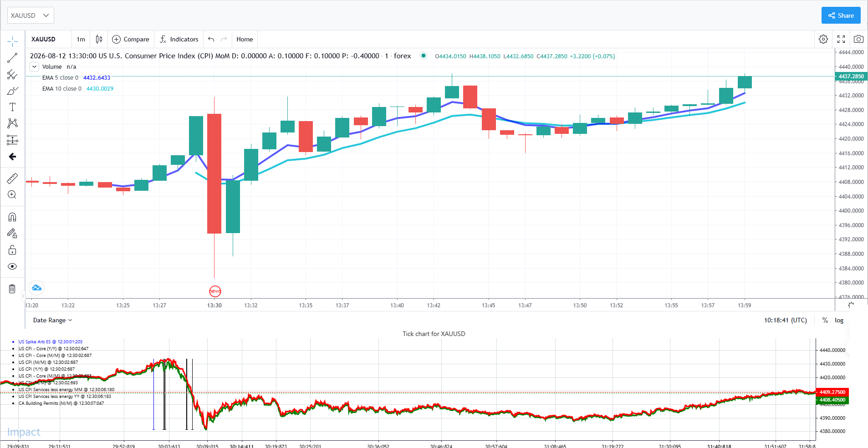Activate the zoom in tool
Viewport: 868px width, 448px height.
12,195
